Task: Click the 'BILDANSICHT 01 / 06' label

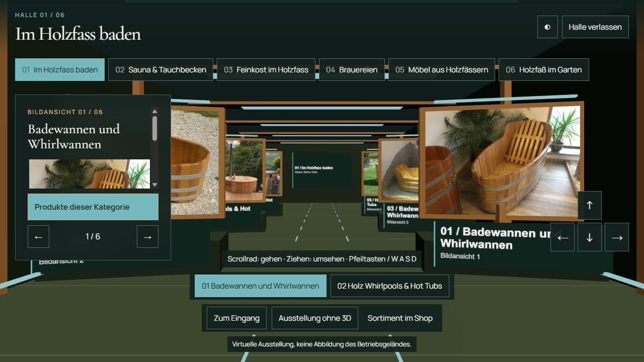Action: tap(65, 112)
